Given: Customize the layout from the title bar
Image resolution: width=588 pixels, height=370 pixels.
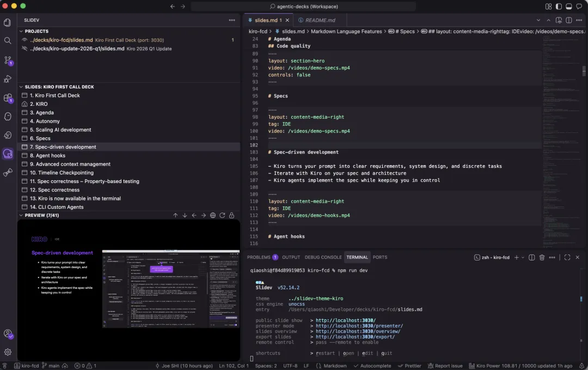Looking at the screenshot, I should [x=549, y=7].
